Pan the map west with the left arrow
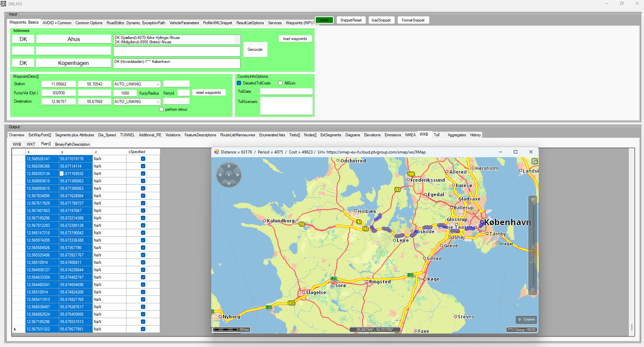The height and width of the screenshot is (347, 644). pos(220,175)
